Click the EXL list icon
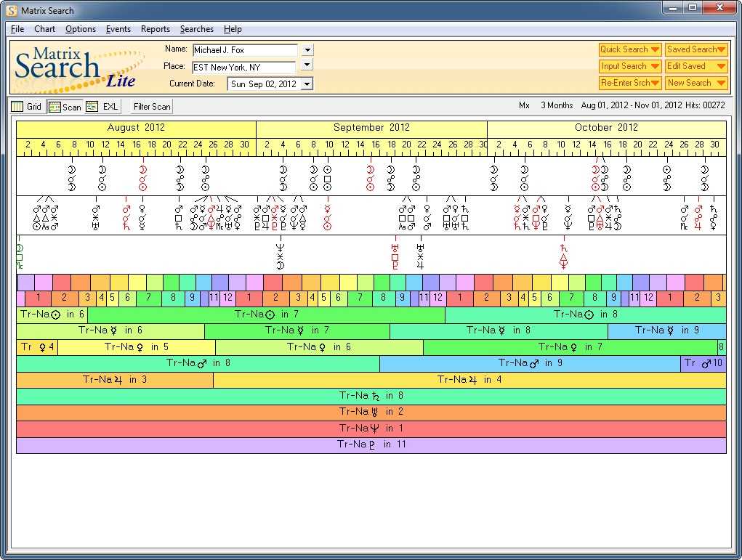 point(92,107)
